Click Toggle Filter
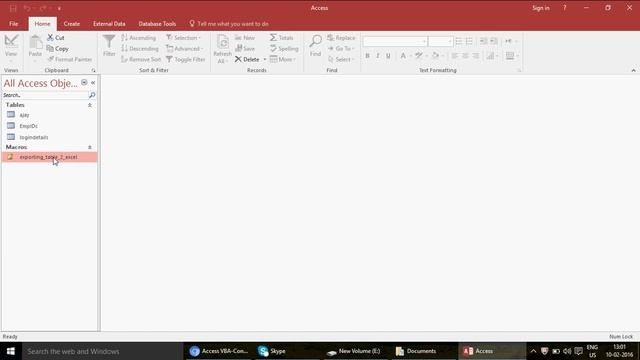The image size is (640, 360). click(x=185, y=59)
